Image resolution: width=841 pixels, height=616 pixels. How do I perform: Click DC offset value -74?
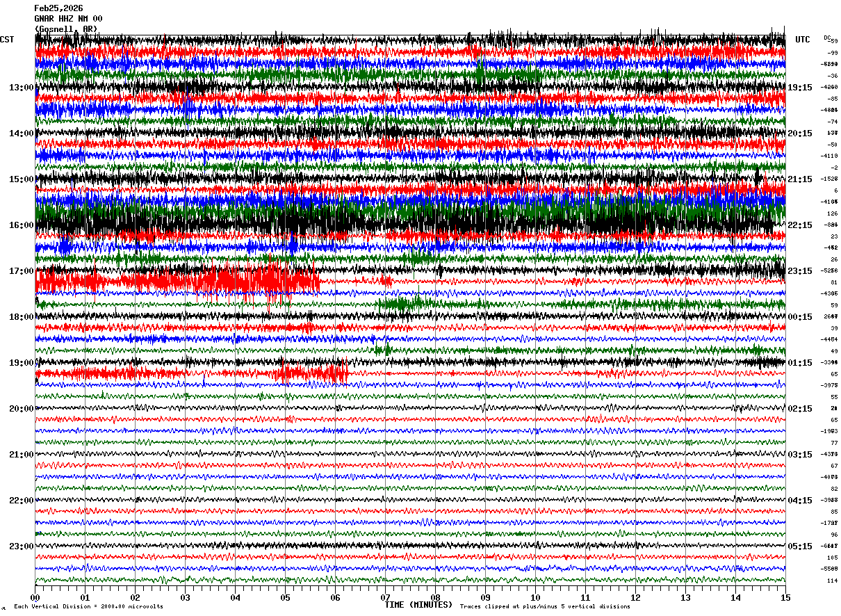pos(832,122)
